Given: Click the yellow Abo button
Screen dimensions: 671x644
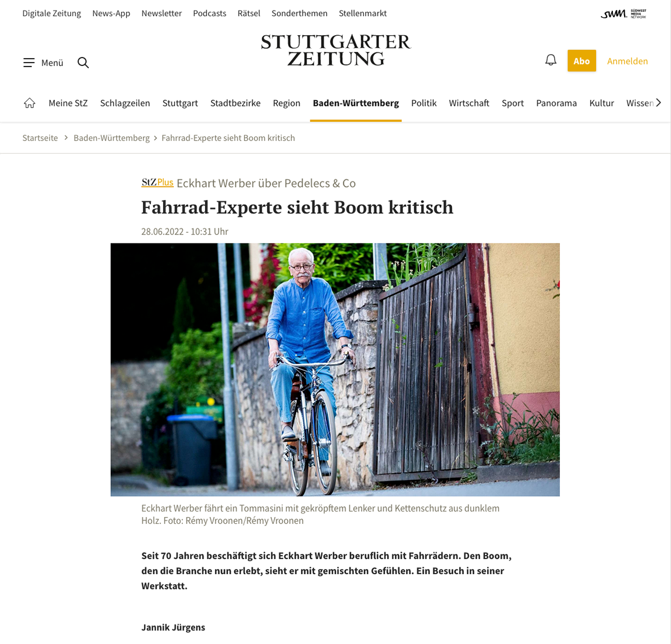Looking at the screenshot, I should 582,61.
